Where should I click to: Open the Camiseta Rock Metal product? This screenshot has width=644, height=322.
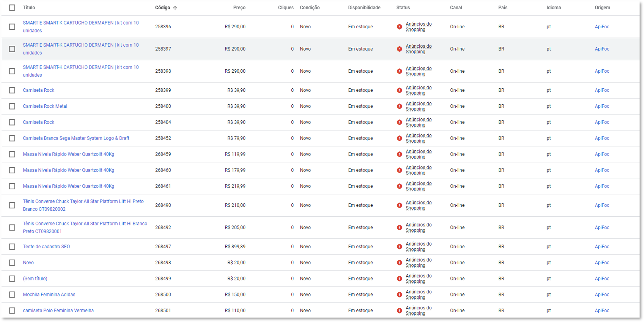pos(45,106)
